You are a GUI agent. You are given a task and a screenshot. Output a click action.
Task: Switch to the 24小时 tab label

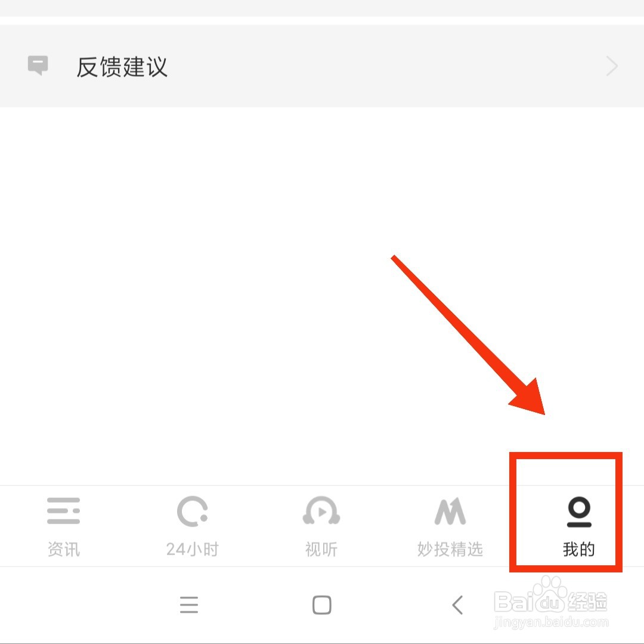pyautogui.click(x=192, y=549)
